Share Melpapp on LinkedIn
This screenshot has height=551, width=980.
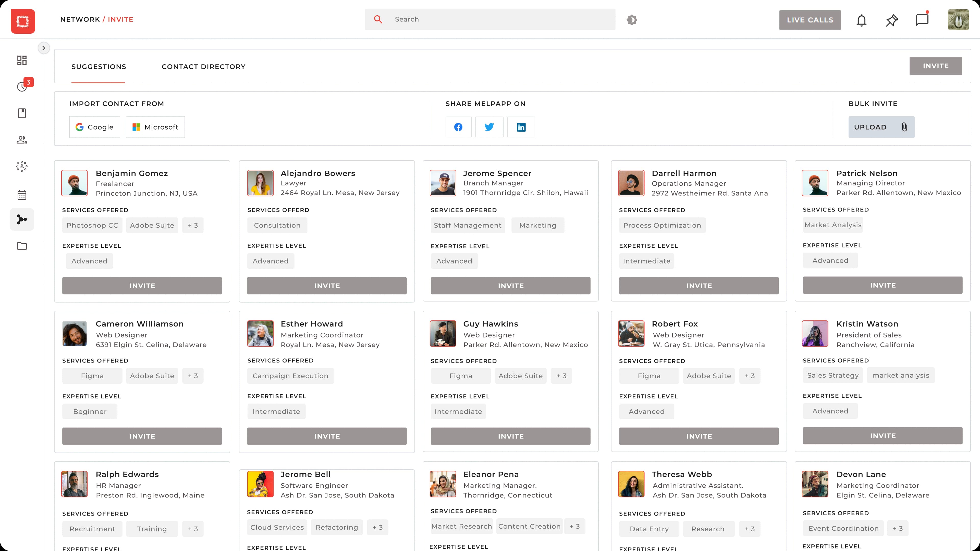pos(521,127)
